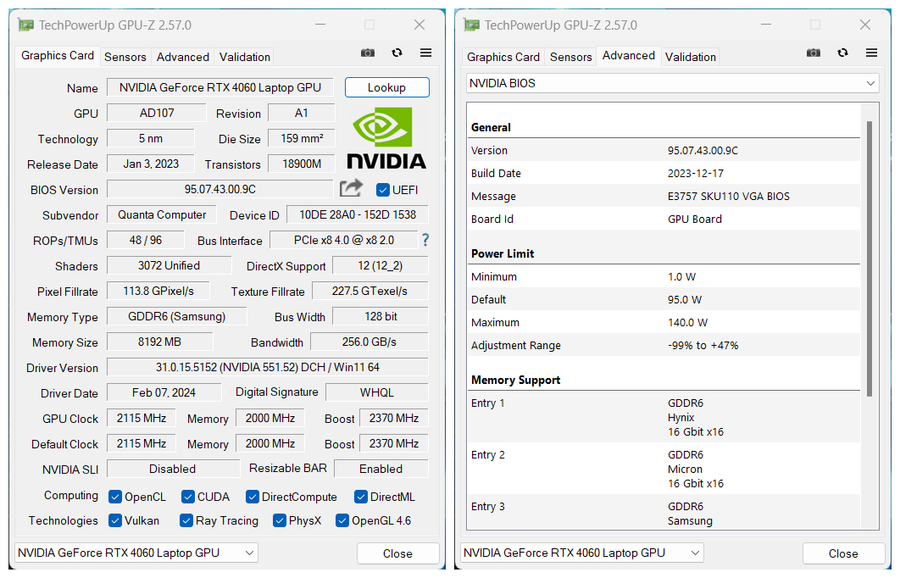Open GPU selector dropdown in right window
Image resolution: width=900 pixels, height=578 pixels.
[582, 553]
